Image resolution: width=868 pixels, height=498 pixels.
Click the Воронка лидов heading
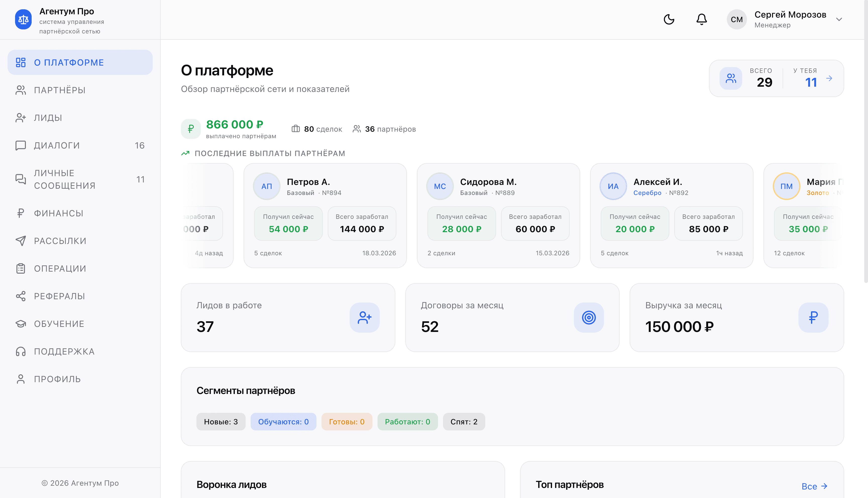(232, 485)
